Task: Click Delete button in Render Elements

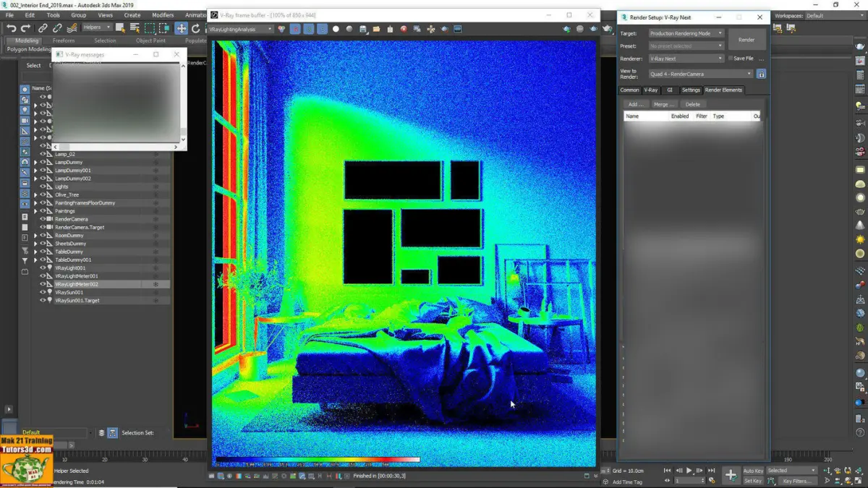Action: pos(692,104)
